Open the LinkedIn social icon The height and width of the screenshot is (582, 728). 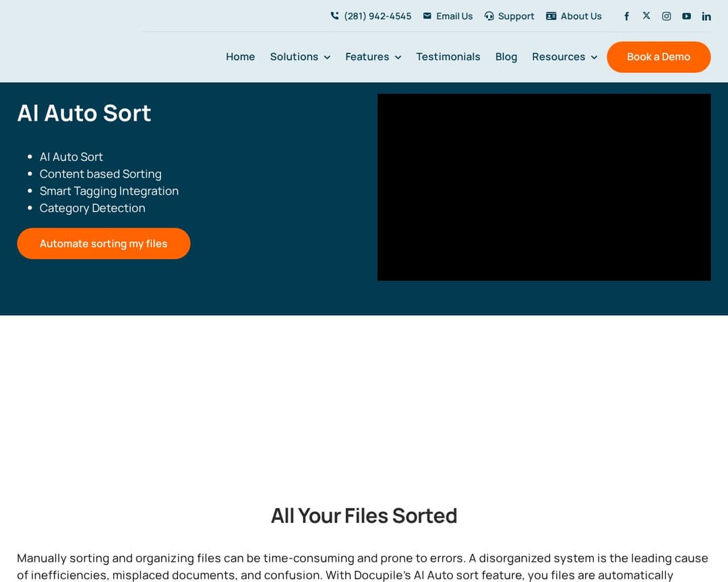pos(706,16)
